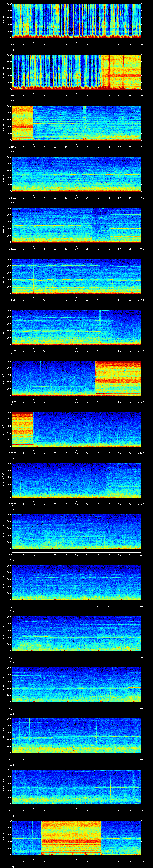
Task: Select the spectrogram panel starting at 2:56:00
Action: pos(77,633)
